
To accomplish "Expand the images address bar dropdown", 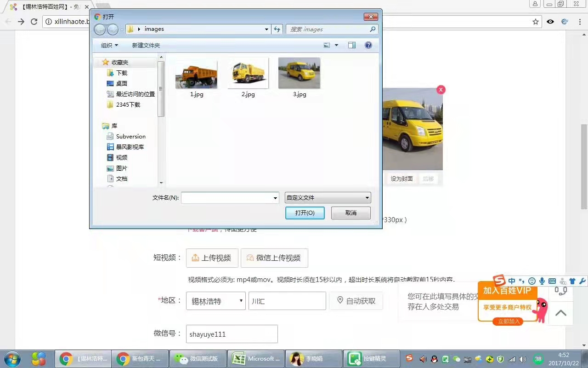I will [x=266, y=29].
